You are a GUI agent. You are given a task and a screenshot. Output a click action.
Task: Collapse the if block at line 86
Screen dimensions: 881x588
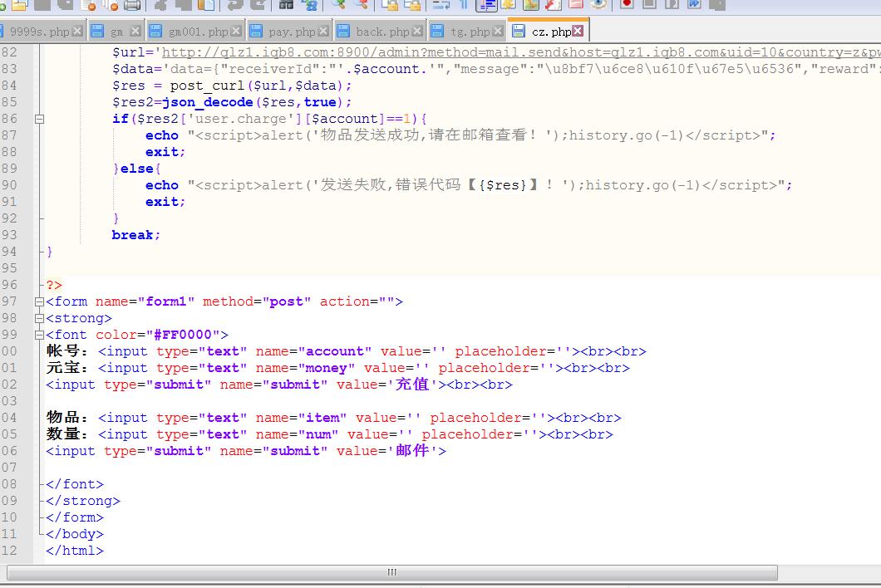coord(39,119)
